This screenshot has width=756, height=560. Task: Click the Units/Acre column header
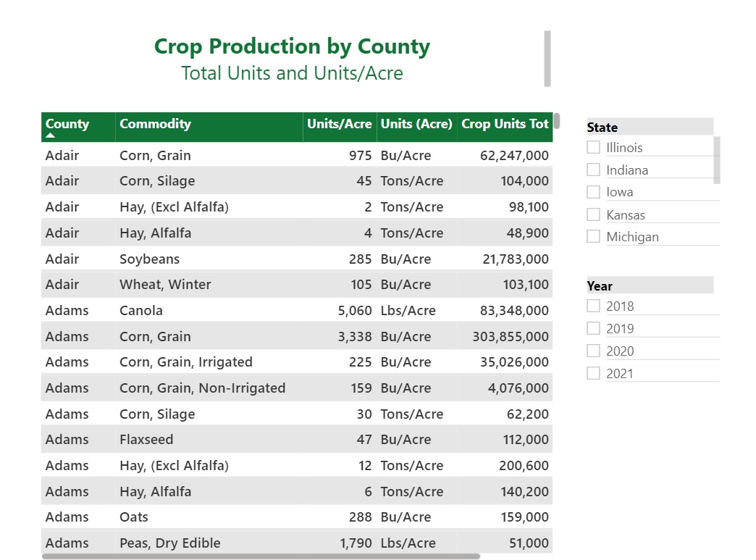pos(339,124)
